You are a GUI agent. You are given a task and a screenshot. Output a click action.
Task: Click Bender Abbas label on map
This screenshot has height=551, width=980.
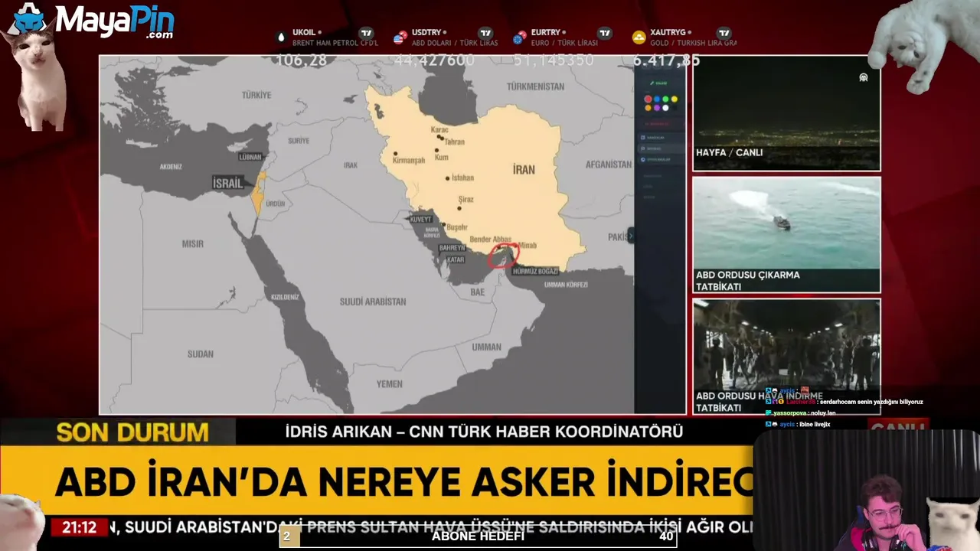(490, 240)
